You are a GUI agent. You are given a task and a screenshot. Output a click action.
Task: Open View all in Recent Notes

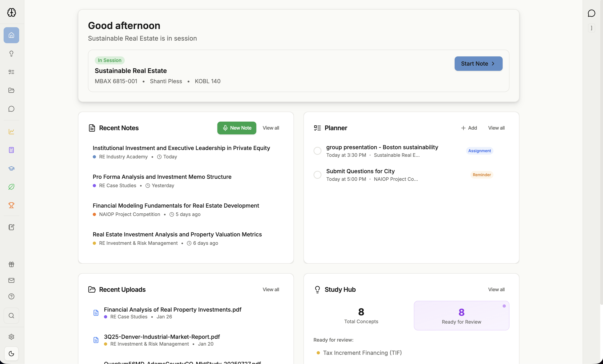(271, 128)
